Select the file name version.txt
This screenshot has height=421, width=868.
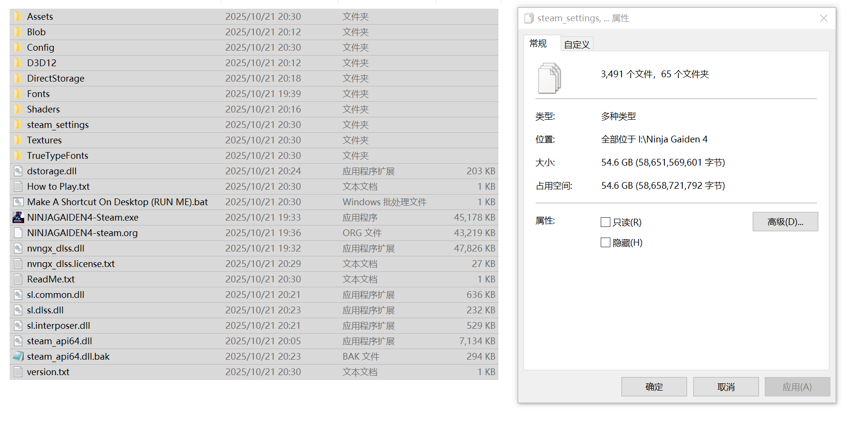48,372
